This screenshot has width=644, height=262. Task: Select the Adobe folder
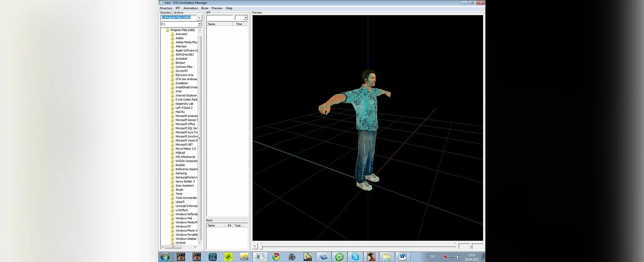coord(180,38)
